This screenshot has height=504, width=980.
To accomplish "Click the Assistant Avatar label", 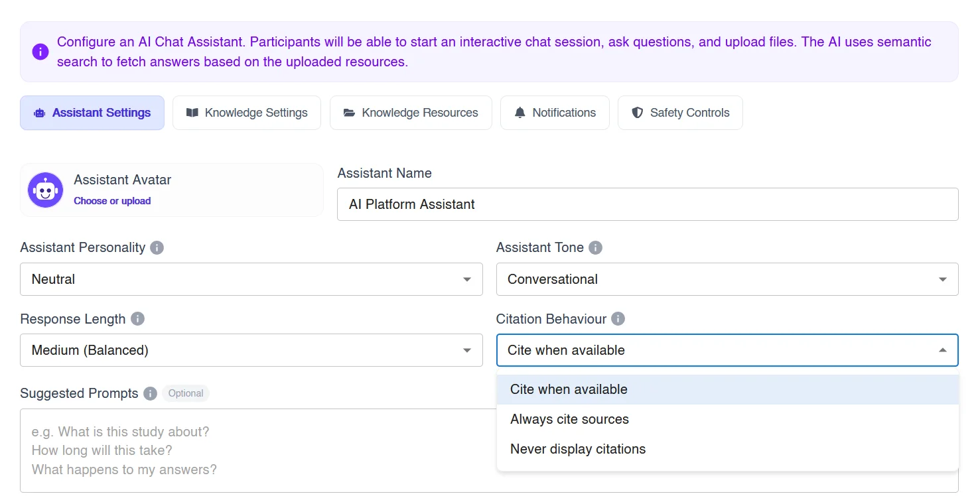I will [123, 180].
